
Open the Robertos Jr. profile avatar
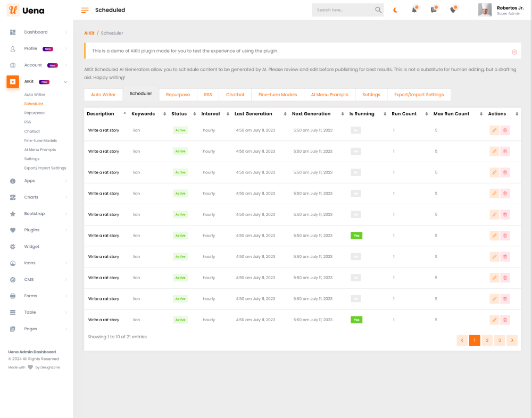pyautogui.click(x=485, y=10)
